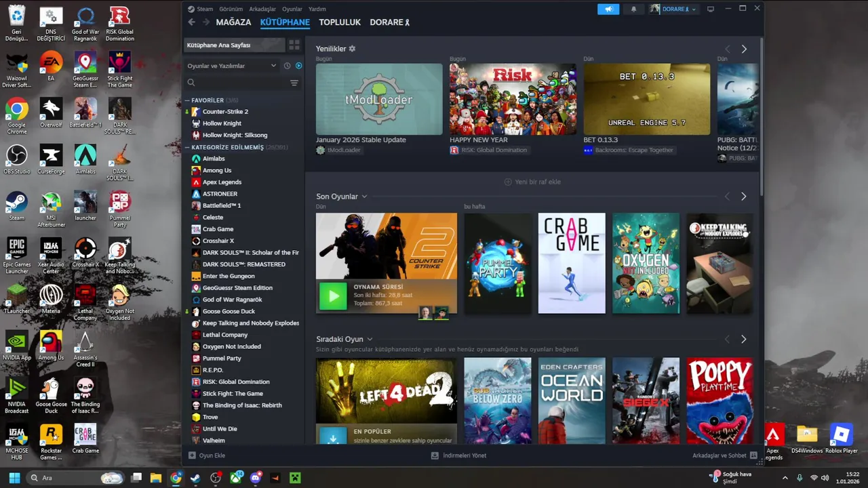Open İndirmeleri Yönet downloads manager

[459, 455]
